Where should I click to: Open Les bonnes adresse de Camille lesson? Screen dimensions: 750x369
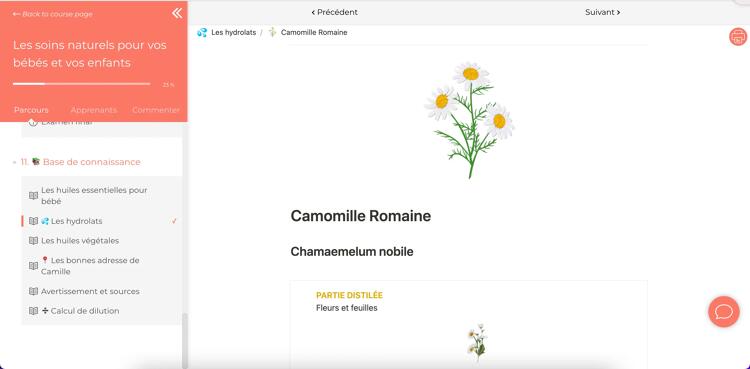point(90,266)
